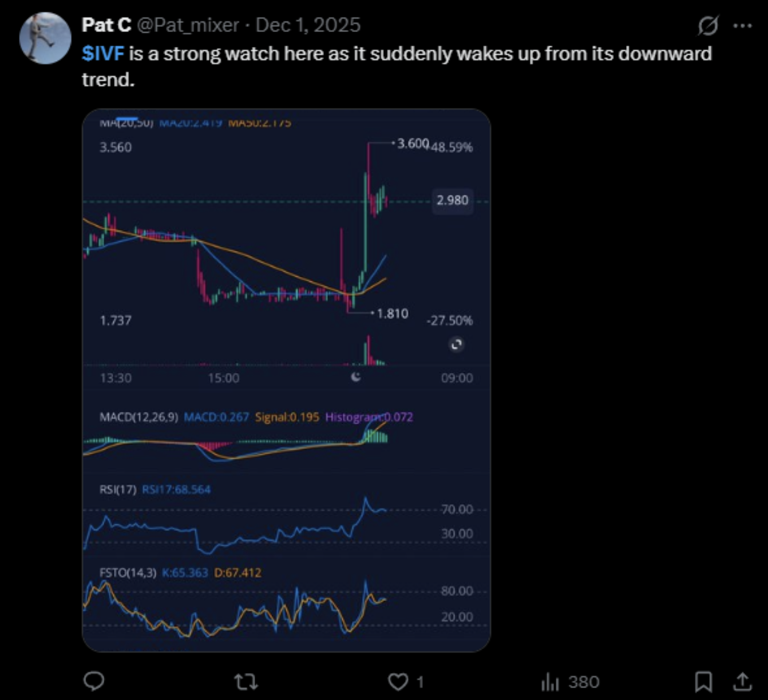Click the rotate icon in the chart
The height and width of the screenshot is (700, 768).
456,344
